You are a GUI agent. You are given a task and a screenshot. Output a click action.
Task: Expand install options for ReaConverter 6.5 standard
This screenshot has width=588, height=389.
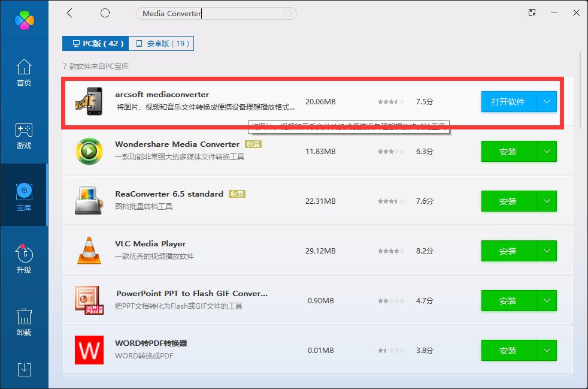click(547, 201)
